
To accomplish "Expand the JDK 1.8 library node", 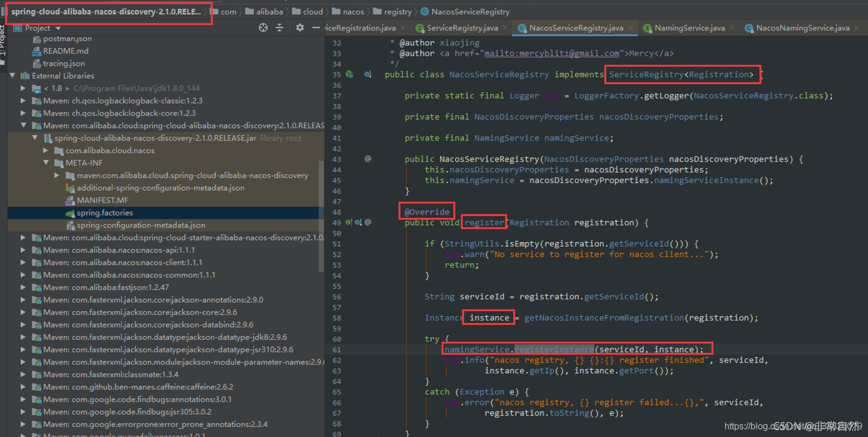I will [23, 88].
